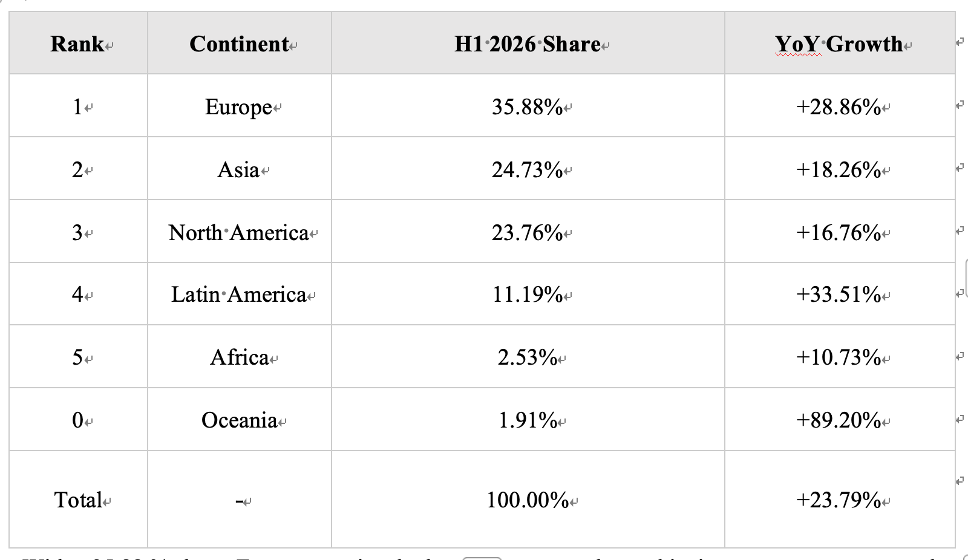968x560 pixels.
Task: Click the Latin America cell
Action: pos(239,295)
